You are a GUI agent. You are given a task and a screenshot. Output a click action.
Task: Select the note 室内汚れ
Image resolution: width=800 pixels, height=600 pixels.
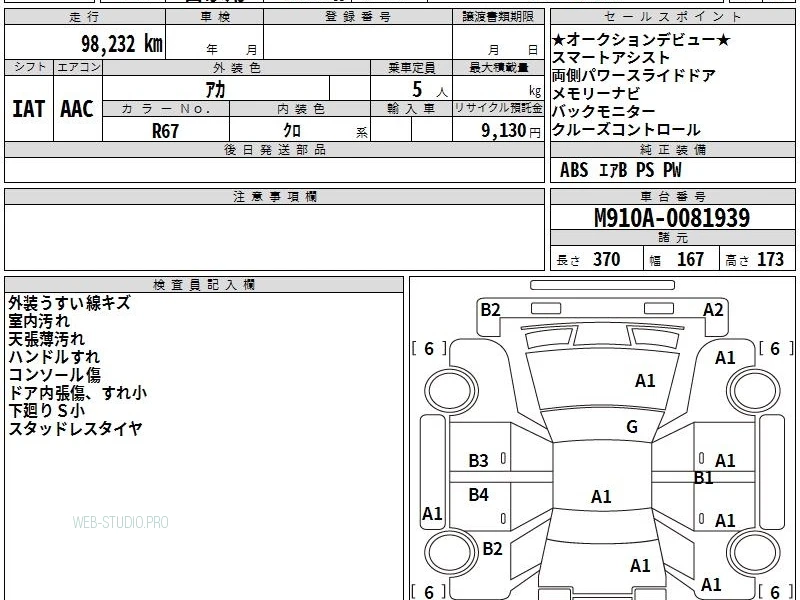pyautogui.click(x=39, y=321)
